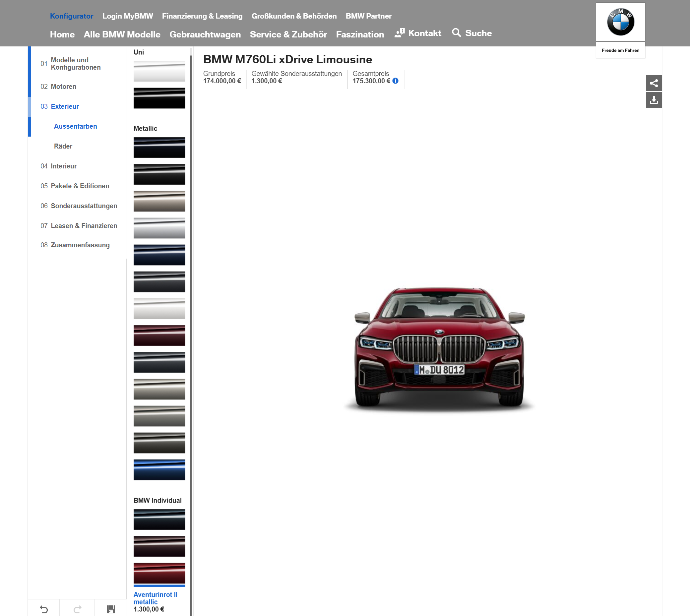The height and width of the screenshot is (616, 690).
Task: Pick the Aventurinrot II metallic swatch
Action: click(159, 573)
